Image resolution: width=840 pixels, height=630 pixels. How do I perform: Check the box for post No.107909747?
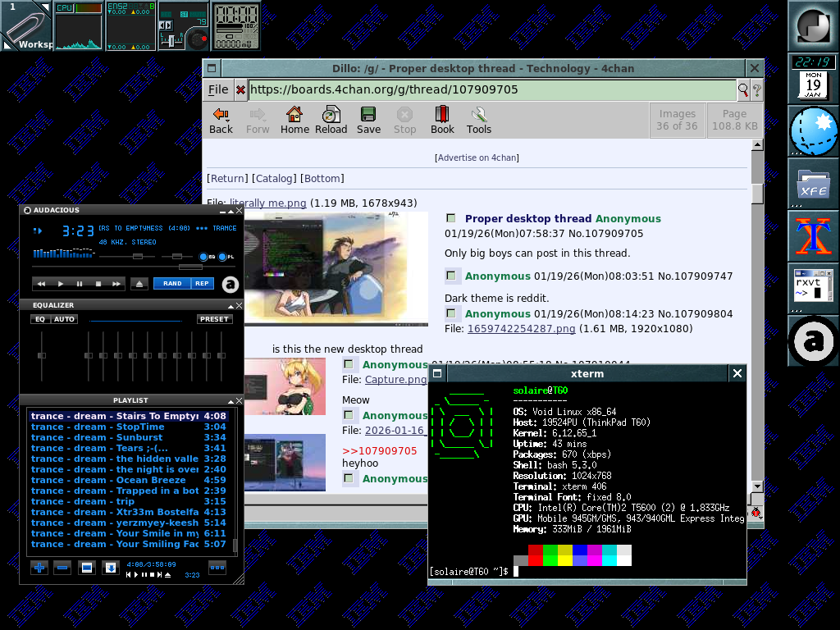(x=451, y=276)
